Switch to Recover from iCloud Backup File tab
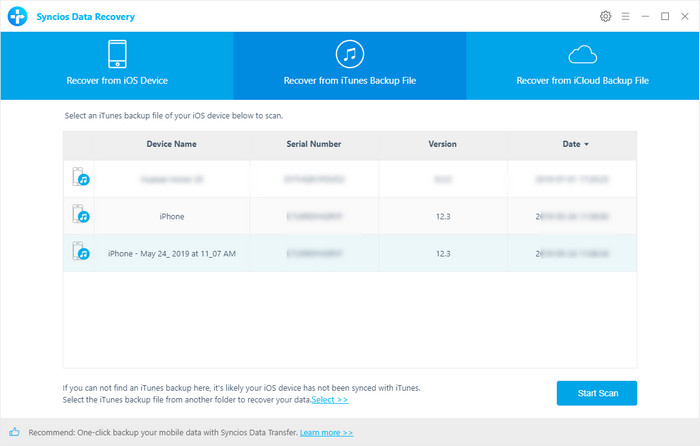The height and width of the screenshot is (446, 700). click(x=583, y=66)
